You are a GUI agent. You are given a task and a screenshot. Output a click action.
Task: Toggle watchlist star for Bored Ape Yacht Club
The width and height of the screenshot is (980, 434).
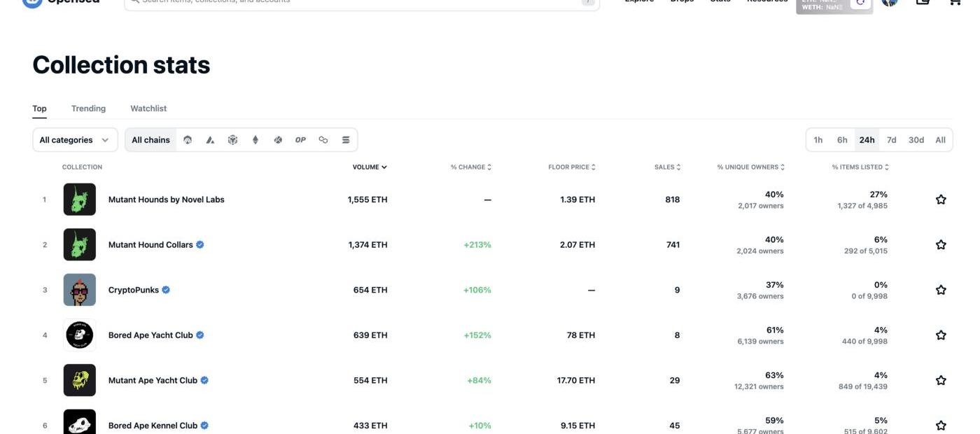pyautogui.click(x=941, y=335)
